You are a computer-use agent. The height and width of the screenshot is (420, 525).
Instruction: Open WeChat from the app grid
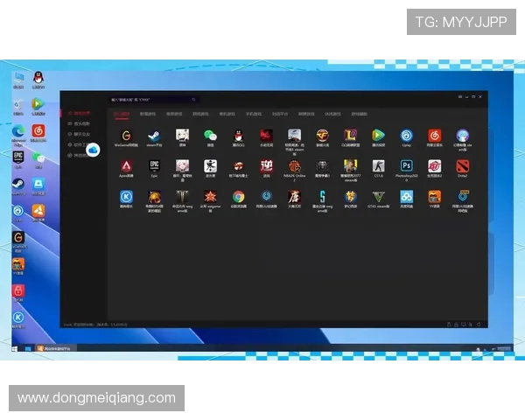[210, 136]
